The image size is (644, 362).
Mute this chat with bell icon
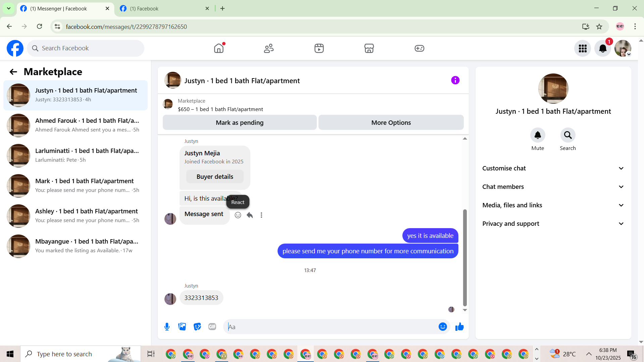tap(538, 135)
